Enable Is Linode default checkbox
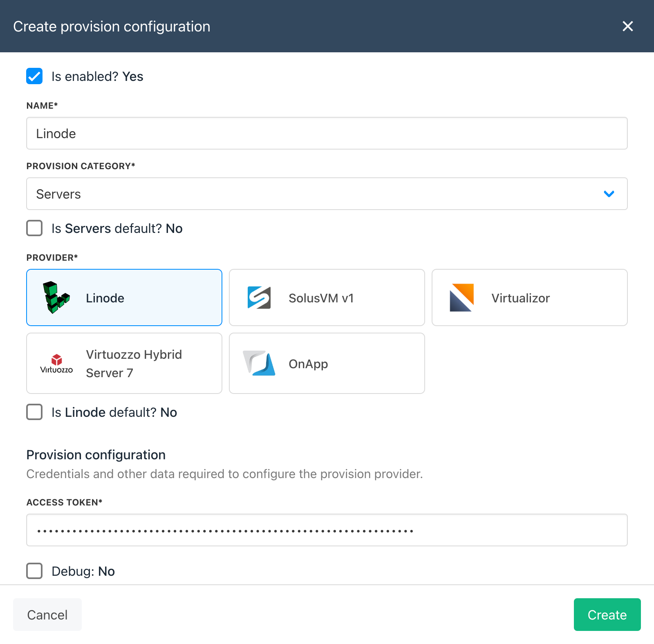Viewport: 654px width, 644px height. click(34, 412)
